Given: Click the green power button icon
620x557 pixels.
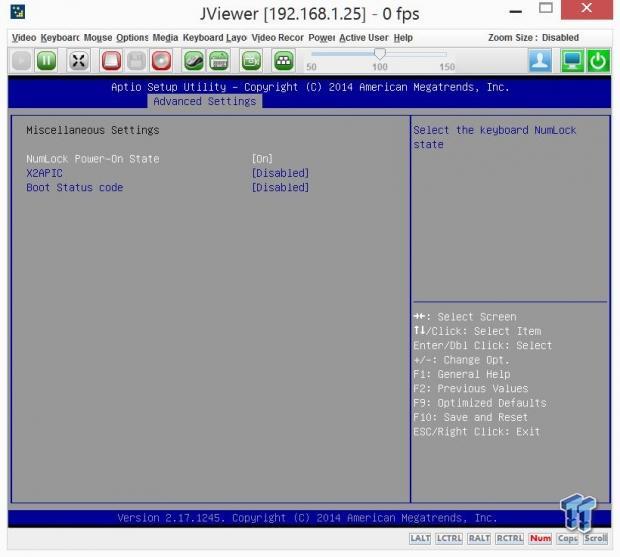Looking at the screenshot, I should (x=598, y=60).
